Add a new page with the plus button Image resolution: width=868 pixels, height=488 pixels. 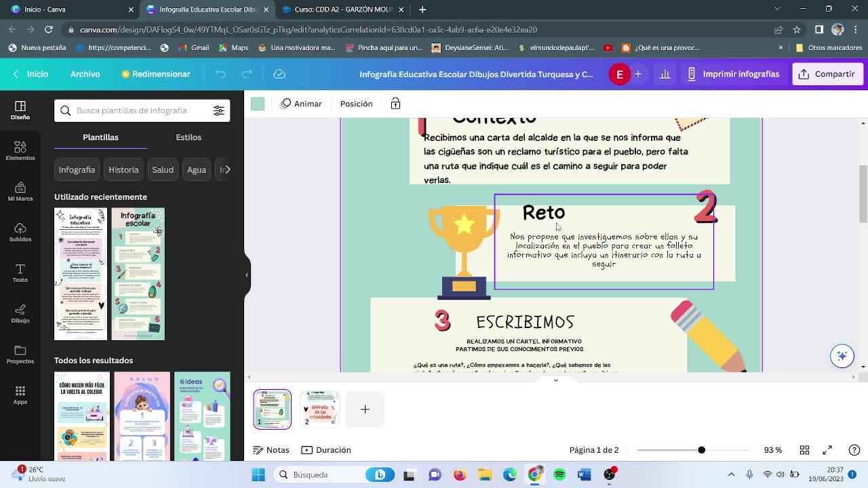pyautogui.click(x=365, y=409)
